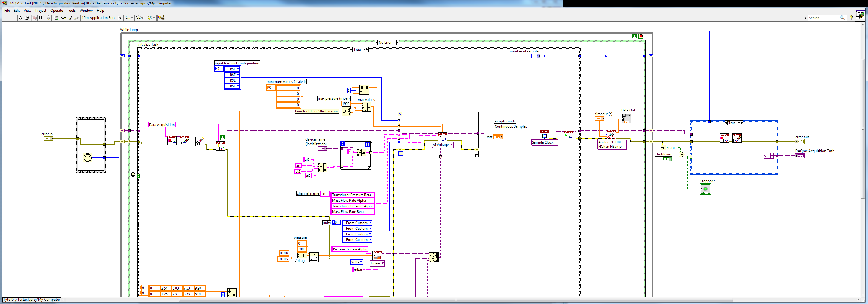Screen dimensions: 868x304
Task: Click the DAQmx Stop Task node in right case
Action: click(x=724, y=138)
